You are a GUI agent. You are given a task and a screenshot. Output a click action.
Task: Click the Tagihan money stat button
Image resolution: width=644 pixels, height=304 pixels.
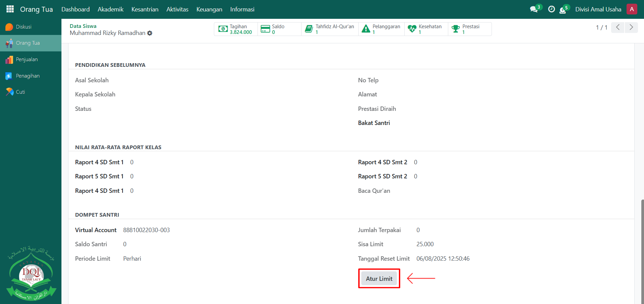click(x=236, y=29)
